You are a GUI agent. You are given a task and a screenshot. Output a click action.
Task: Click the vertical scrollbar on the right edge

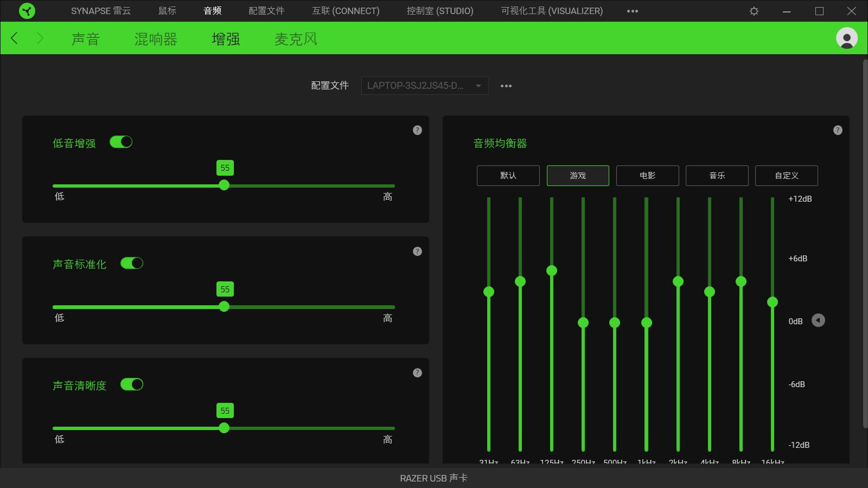click(865, 244)
